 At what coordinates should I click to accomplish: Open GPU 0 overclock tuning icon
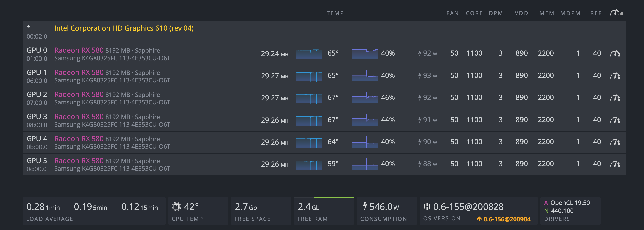point(615,53)
